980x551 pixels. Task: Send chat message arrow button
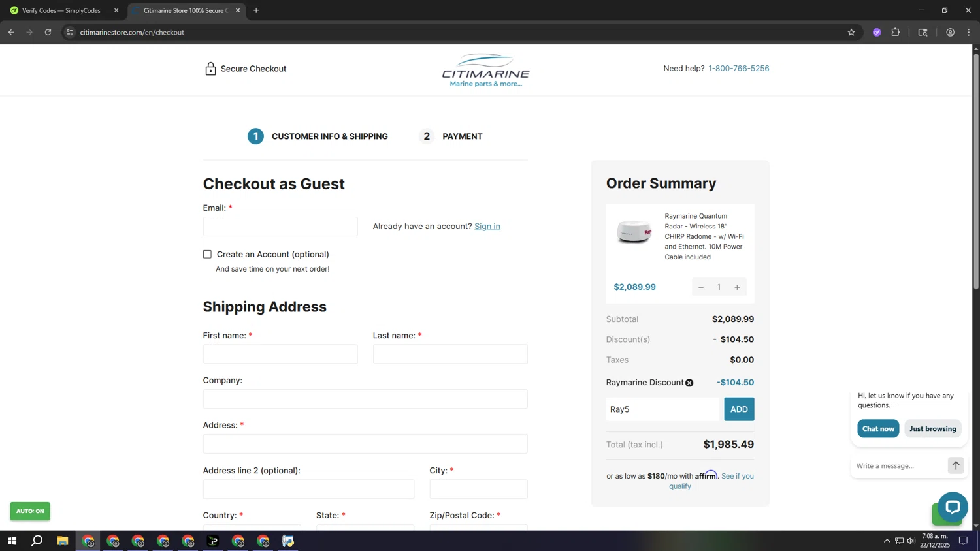click(x=956, y=465)
